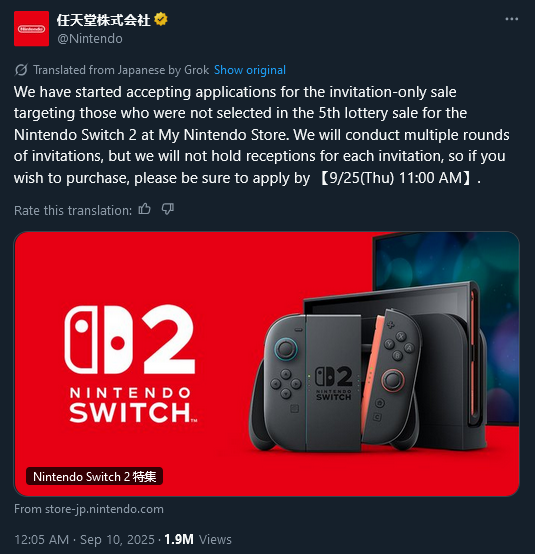This screenshot has height=554, width=535.
Task: Click the Nintendo Switch 2 特集 label
Action: point(95,476)
